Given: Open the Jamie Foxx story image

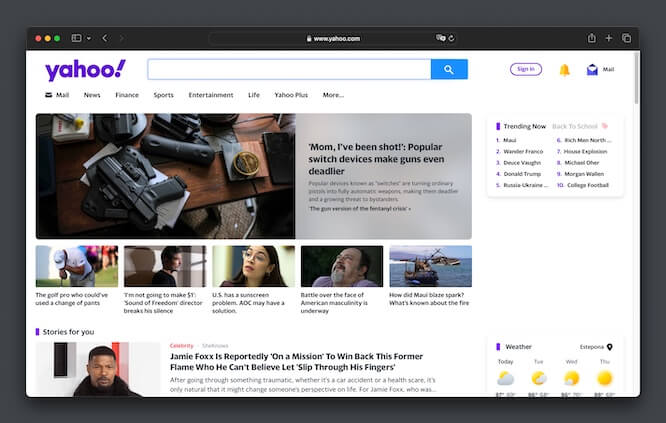Looking at the screenshot, I should [x=98, y=369].
